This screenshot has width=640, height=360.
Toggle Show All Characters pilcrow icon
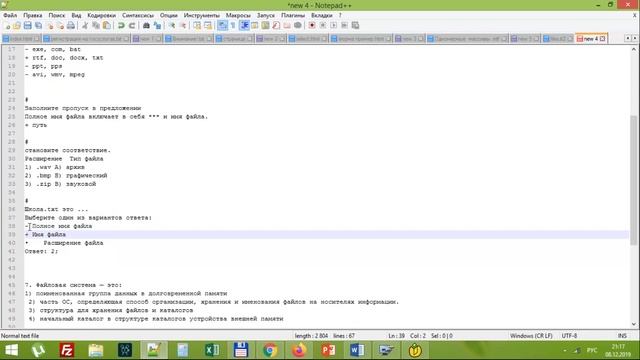(233, 26)
